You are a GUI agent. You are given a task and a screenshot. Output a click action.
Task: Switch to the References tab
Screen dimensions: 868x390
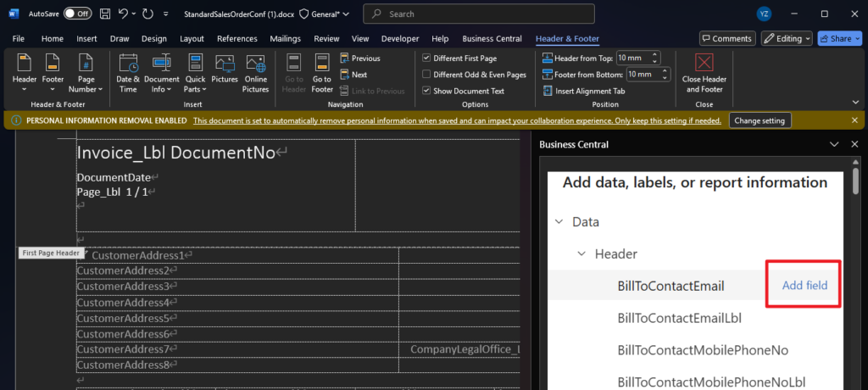[236, 39]
